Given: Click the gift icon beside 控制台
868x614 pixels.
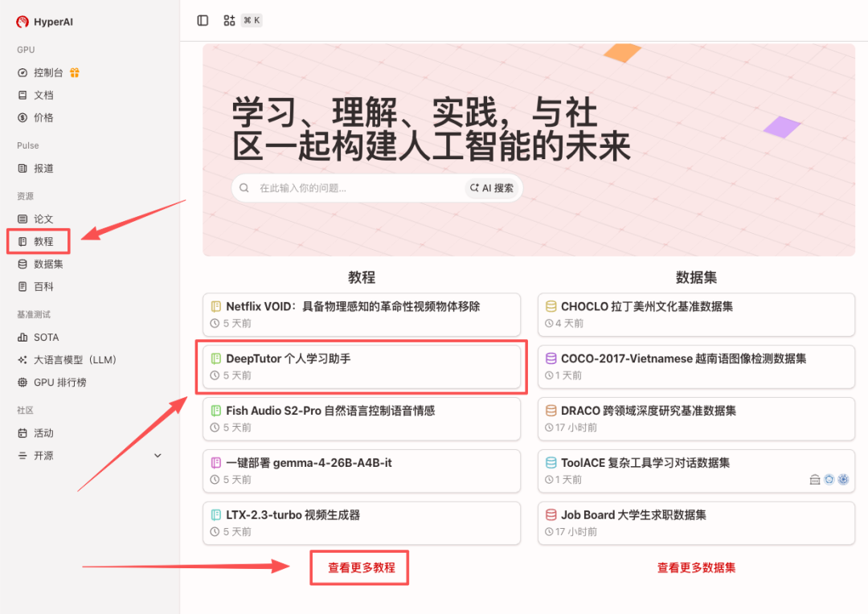Looking at the screenshot, I should tap(74, 72).
